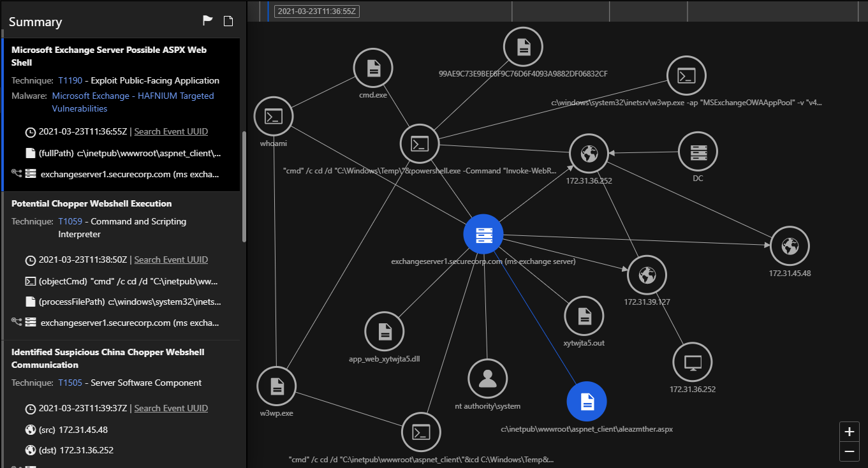Image resolution: width=868 pixels, height=468 pixels.
Task: Select the monitor node labeled 172.31.36.252
Action: point(693,363)
